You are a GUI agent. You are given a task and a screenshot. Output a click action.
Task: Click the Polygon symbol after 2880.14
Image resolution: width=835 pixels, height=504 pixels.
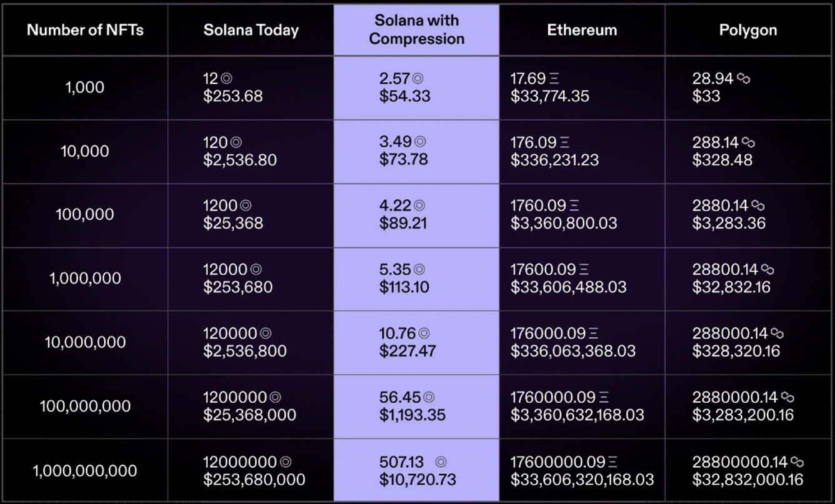(x=758, y=206)
